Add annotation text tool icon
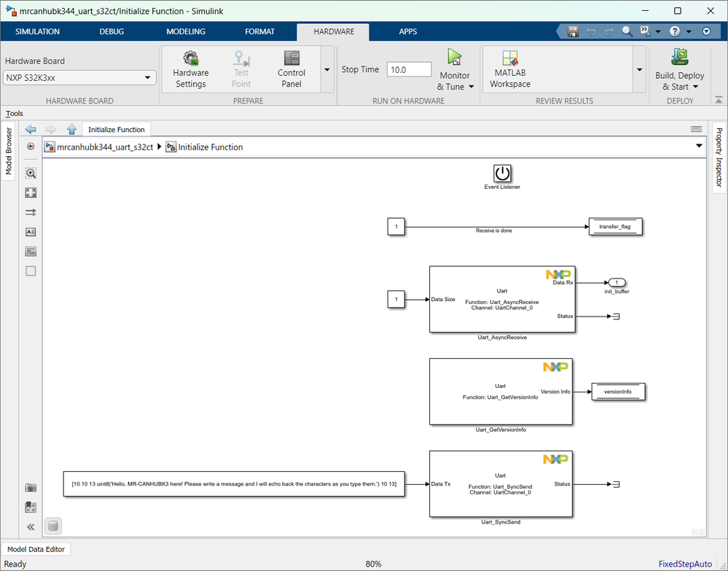Image resolution: width=728 pixels, height=571 pixels. (x=31, y=232)
